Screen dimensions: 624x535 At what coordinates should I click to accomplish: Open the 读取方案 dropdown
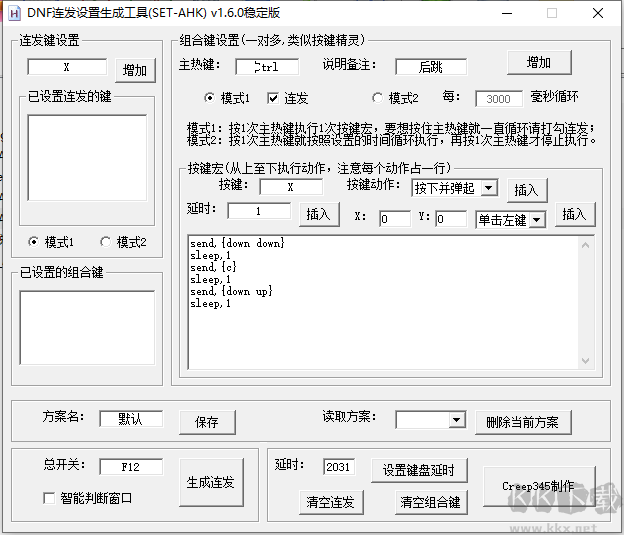(457, 421)
